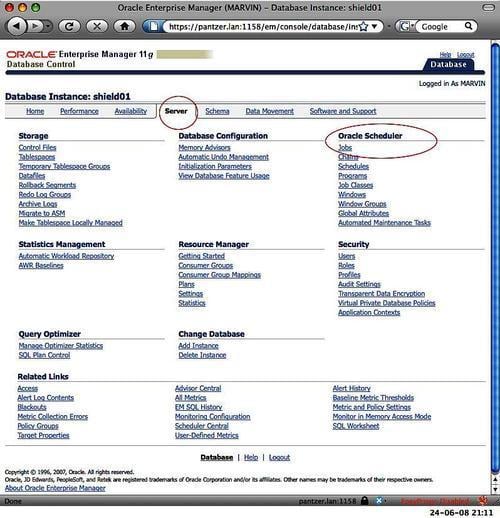Open the Redo Log Groups link

point(45,194)
